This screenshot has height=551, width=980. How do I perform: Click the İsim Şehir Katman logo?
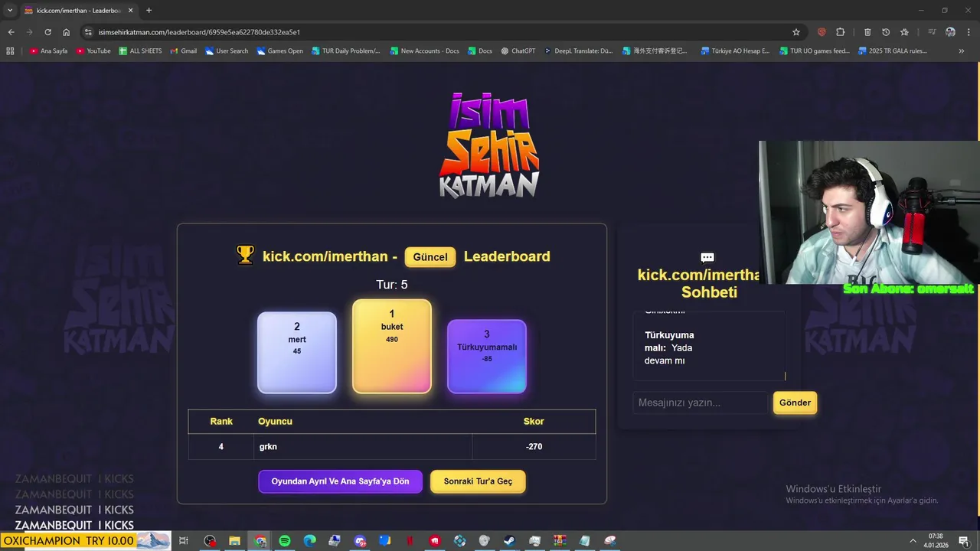[489, 145]
